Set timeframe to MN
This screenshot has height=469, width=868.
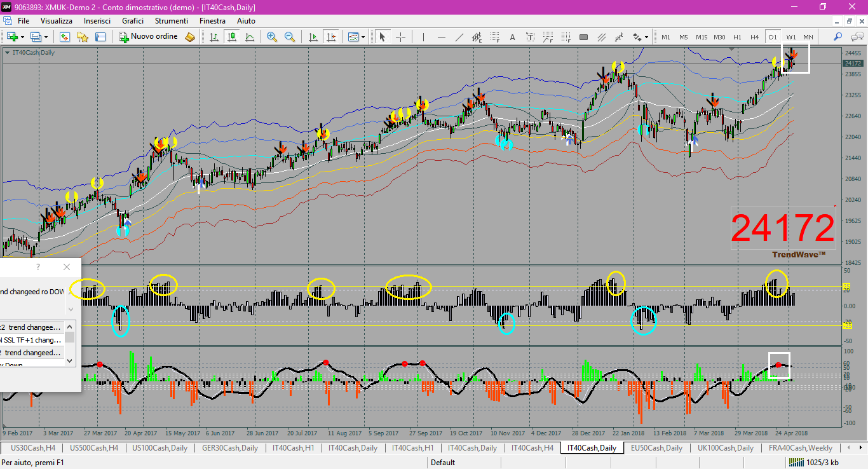808,37
